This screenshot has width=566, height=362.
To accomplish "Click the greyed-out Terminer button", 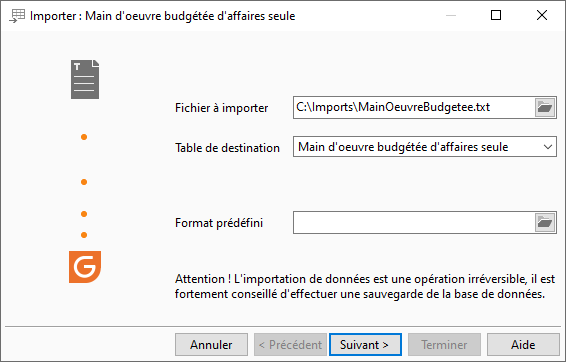I will 444,345.
